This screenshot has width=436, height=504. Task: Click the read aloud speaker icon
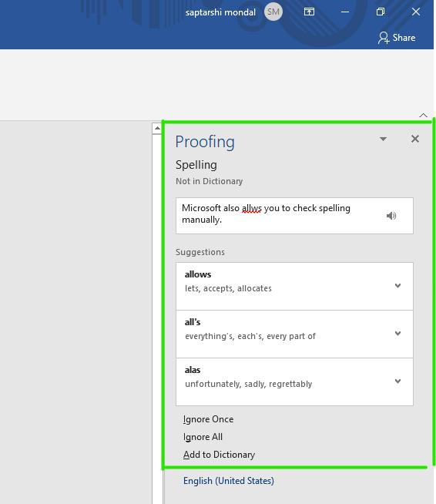(x=391, y=216)
